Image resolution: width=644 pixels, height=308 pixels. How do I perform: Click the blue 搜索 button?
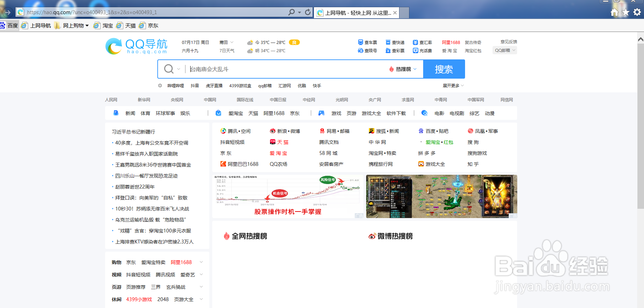[x=444, y=69]
